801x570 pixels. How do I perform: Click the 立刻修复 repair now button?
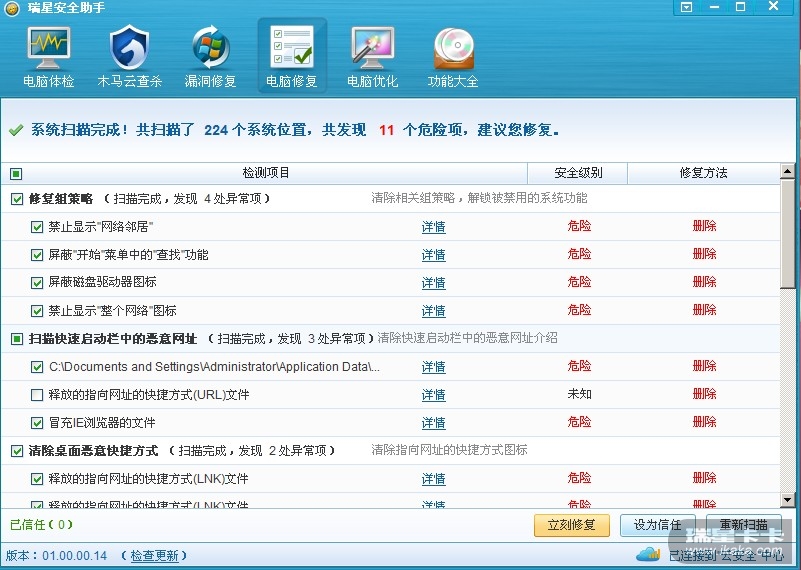[572, 525]
